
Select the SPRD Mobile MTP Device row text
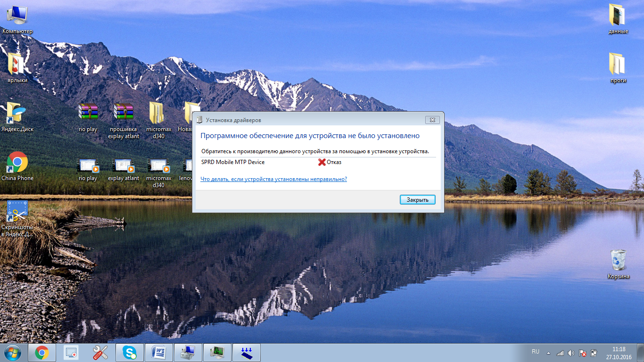[233, 162]
